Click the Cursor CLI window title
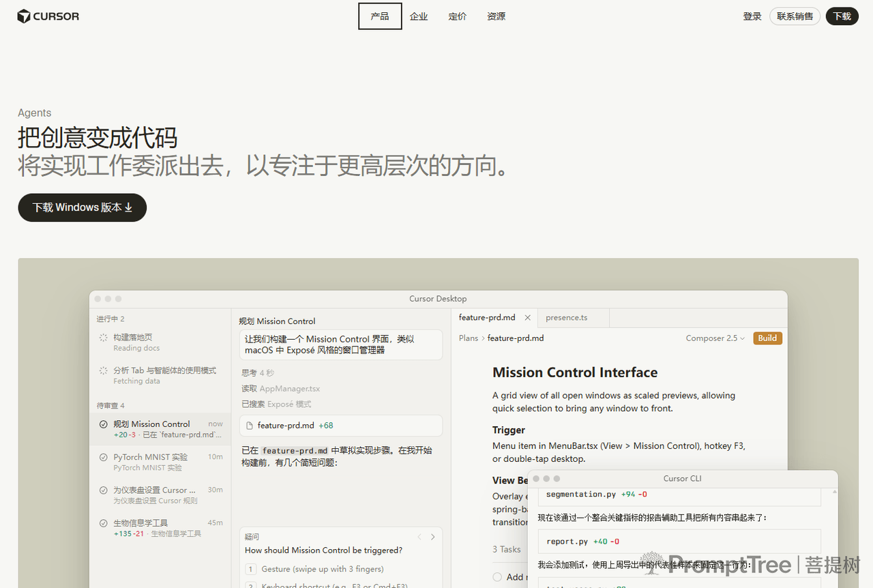 682,479
